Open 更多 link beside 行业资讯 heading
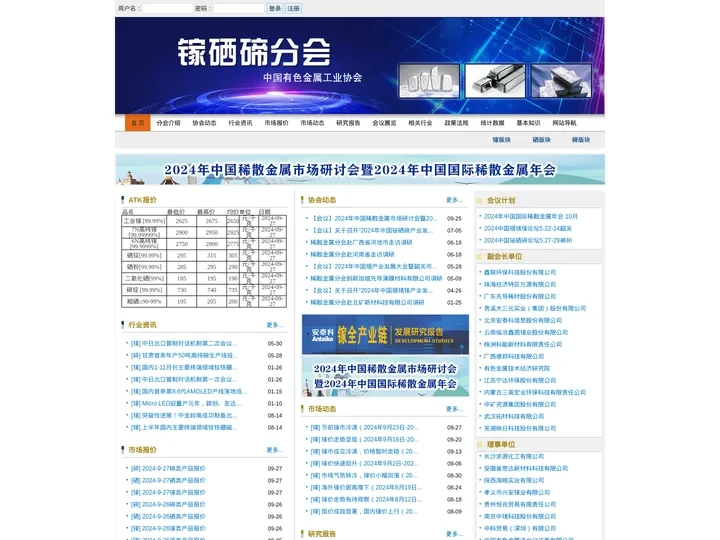The height and width of the screenshot is (540, 720). (275, 325)
